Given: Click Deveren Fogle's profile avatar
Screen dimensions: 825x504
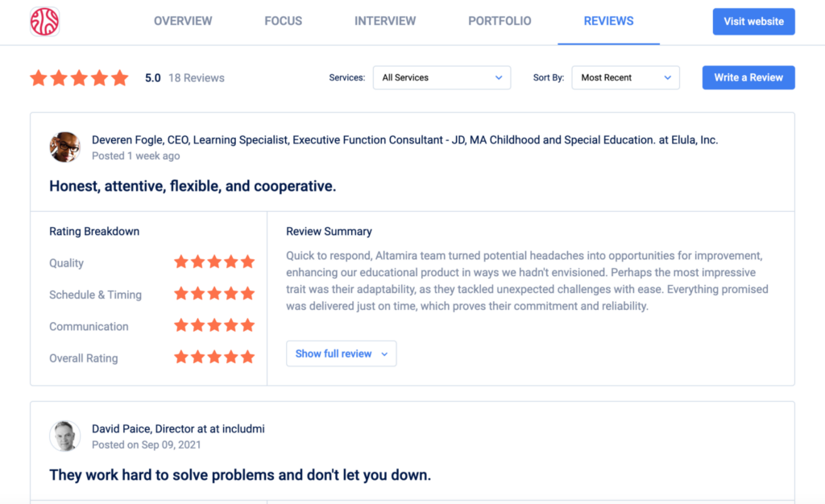Looking at the screenshot, I should click(64, 147).
